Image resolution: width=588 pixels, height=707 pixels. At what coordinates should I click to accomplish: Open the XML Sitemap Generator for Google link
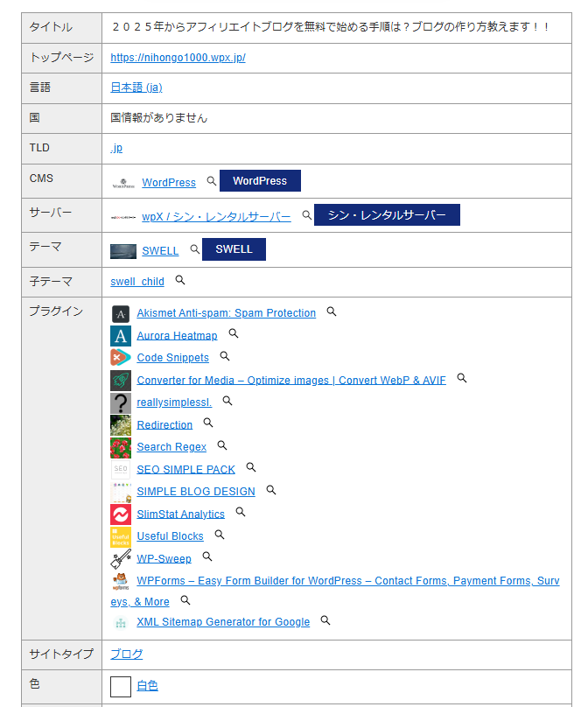(x=223, y=622)
